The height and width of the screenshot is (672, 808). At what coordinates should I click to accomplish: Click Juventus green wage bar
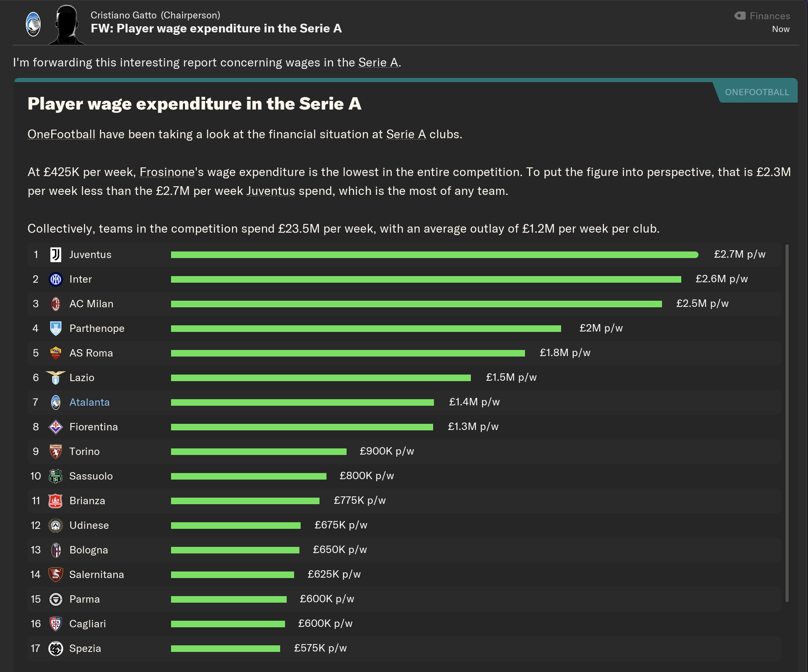tap(434, 255)
